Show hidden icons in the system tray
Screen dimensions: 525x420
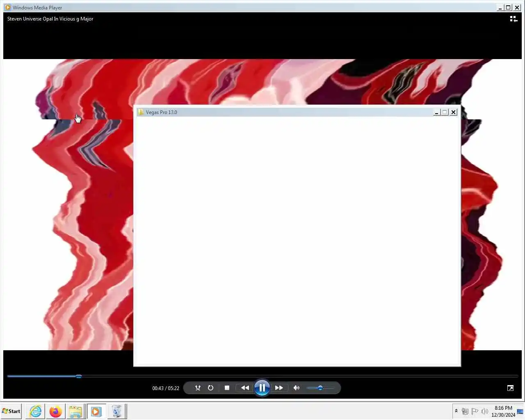tap(456, 411)
